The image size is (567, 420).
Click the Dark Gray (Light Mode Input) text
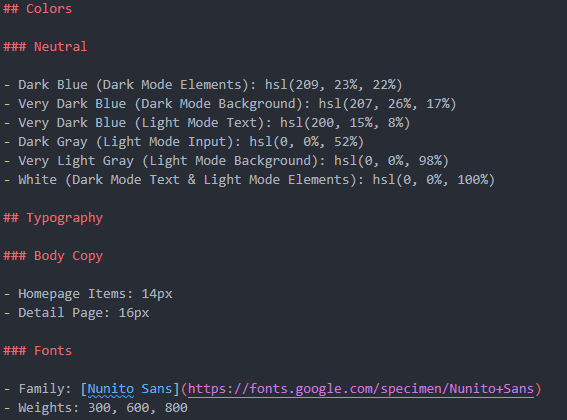(x=126, y=142)
